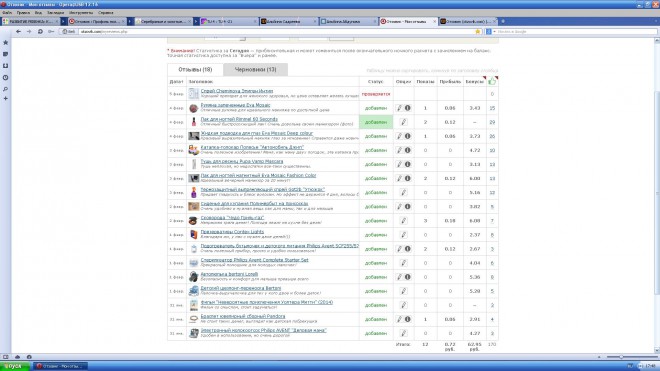Screen dimensions: 660x371
Task: Click the Google search field
Action: 575,32
